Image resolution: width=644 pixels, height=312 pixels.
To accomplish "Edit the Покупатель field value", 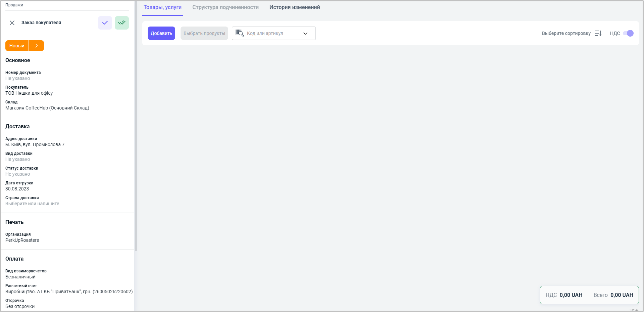I will [x=29, y=93].
